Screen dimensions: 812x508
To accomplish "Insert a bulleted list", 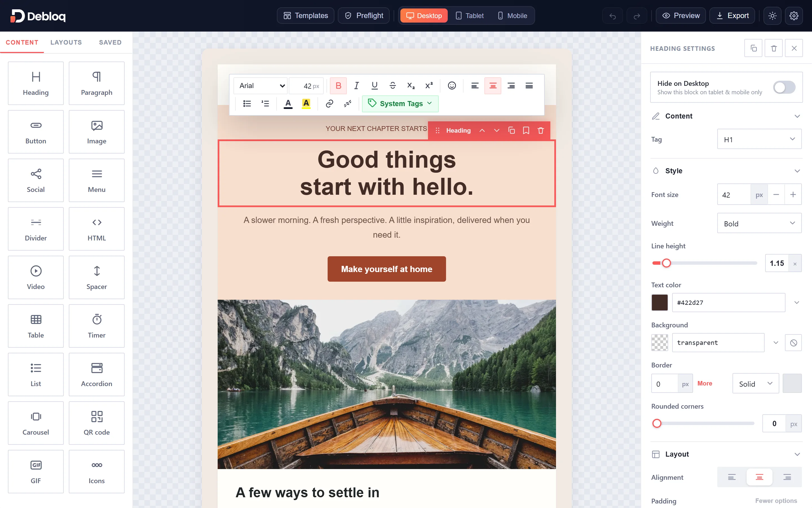I will (247, 104).
